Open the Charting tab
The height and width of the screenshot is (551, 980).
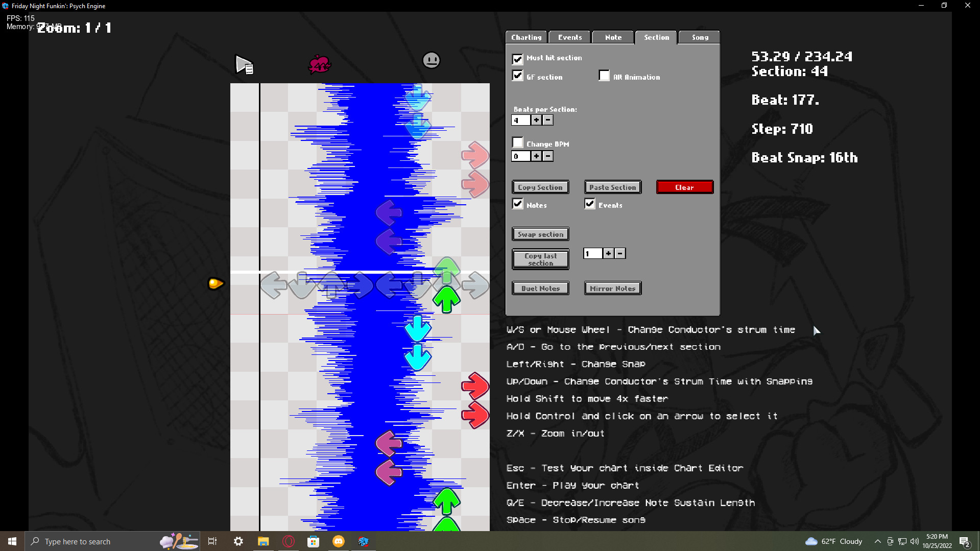tap(526, 37)
